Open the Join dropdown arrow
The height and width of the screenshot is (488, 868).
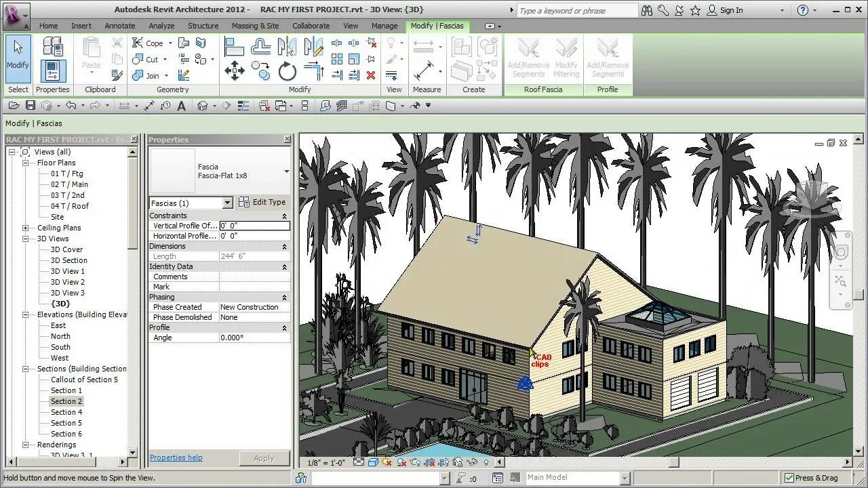tap(166, 75)
